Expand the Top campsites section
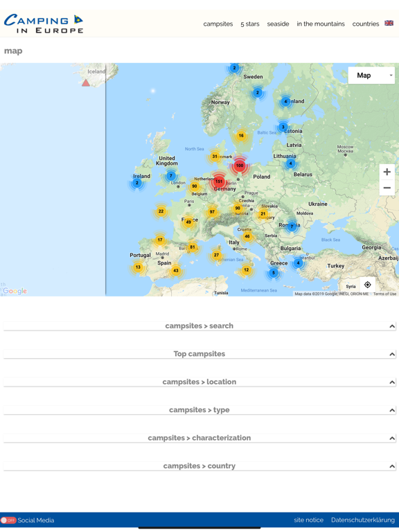This screenshot has height=532, width=399. pyautogui.click(x=199, y=354)
